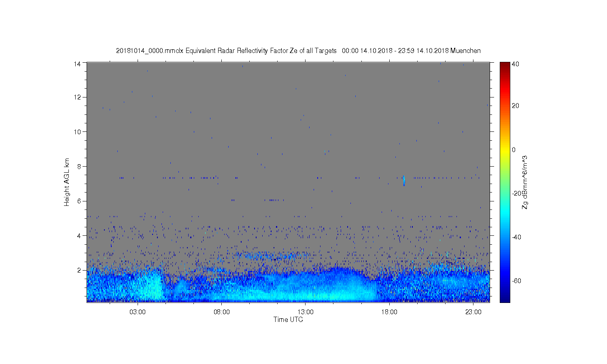Click the 'Time UTC' x-axis label

coord(288,320)
